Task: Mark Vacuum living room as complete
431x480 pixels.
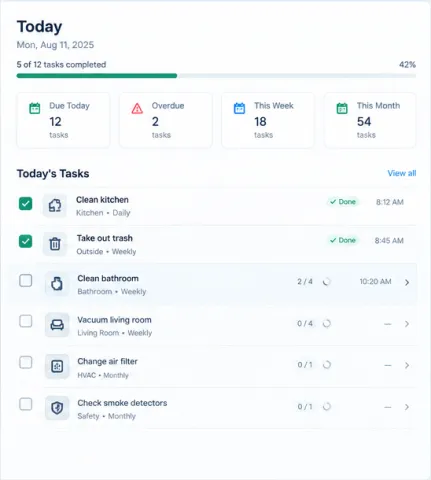Action: pyautogui.click(x=26, y=321)
